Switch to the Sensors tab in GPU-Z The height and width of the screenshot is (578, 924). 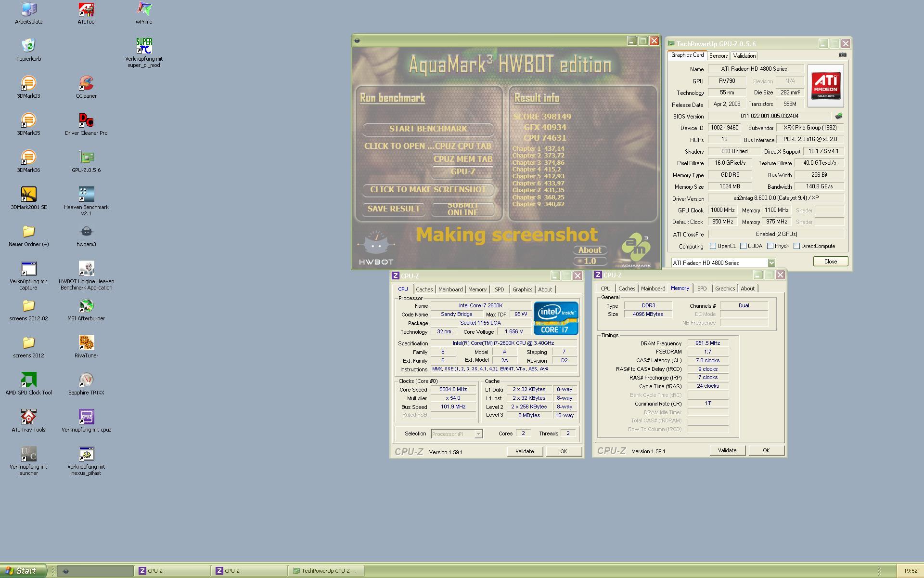[x=719, y=56]
